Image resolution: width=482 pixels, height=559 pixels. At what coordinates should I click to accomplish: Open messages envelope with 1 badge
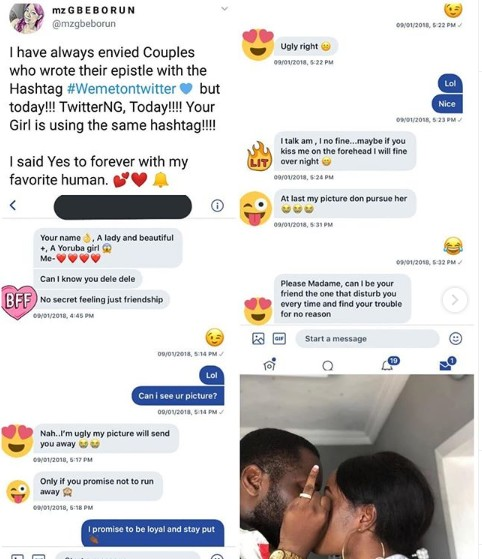(447, 364)
